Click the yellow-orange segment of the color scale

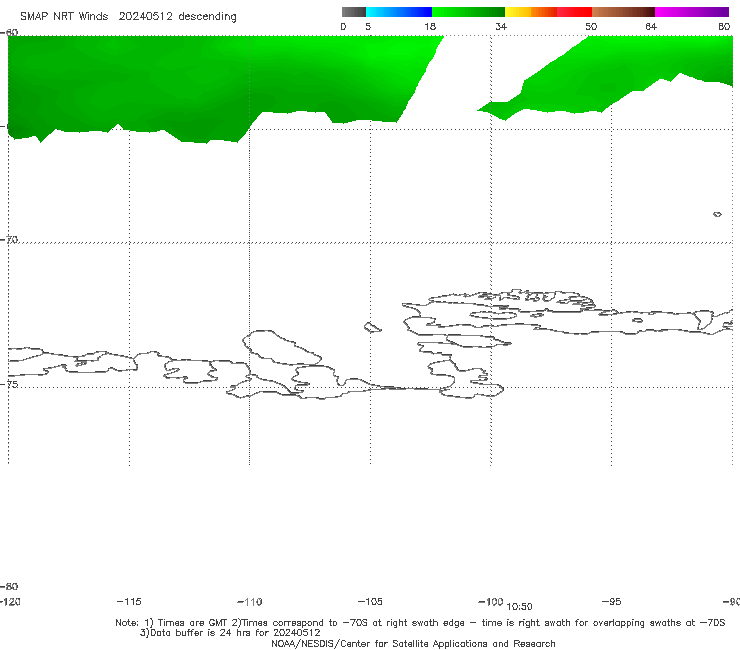tap(531, 12)
